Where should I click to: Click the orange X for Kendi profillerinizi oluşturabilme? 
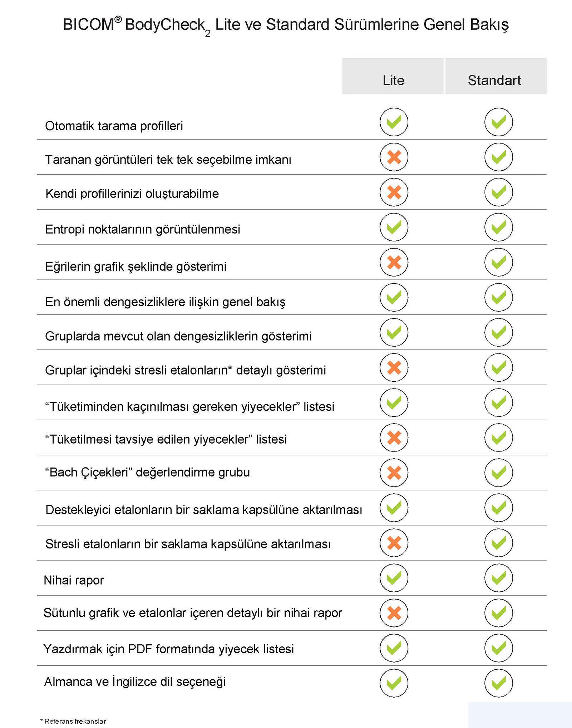(x=394, y=192)
